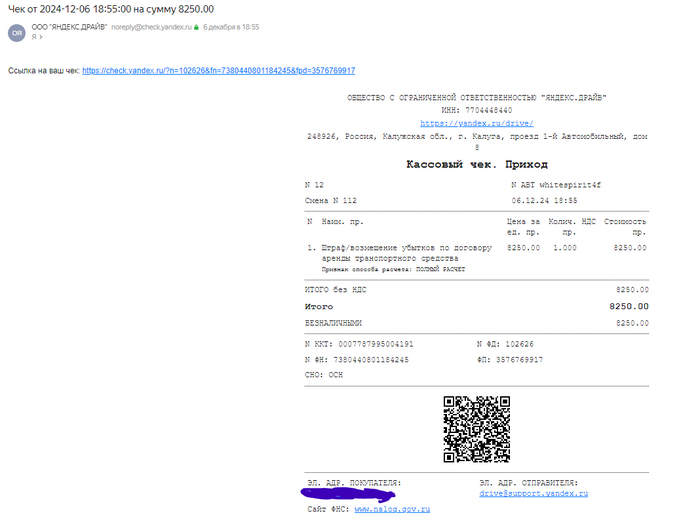
Task: Click the bold total amount 8250.00
Action: 629,306
